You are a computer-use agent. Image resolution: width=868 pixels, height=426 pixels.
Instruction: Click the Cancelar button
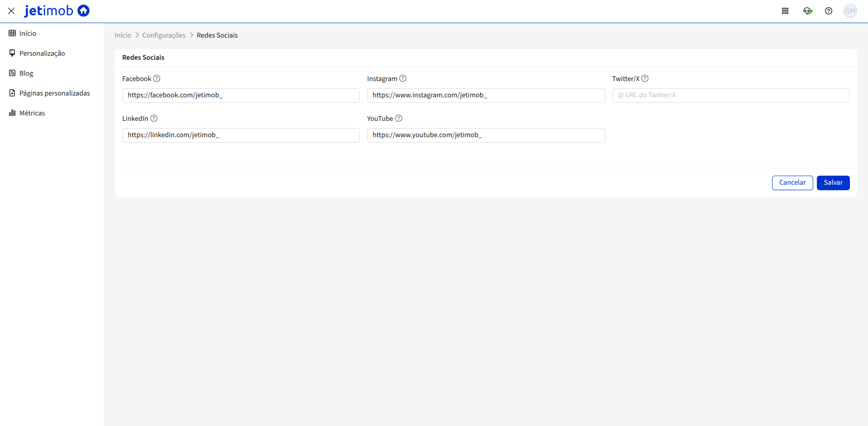(792, 183)
